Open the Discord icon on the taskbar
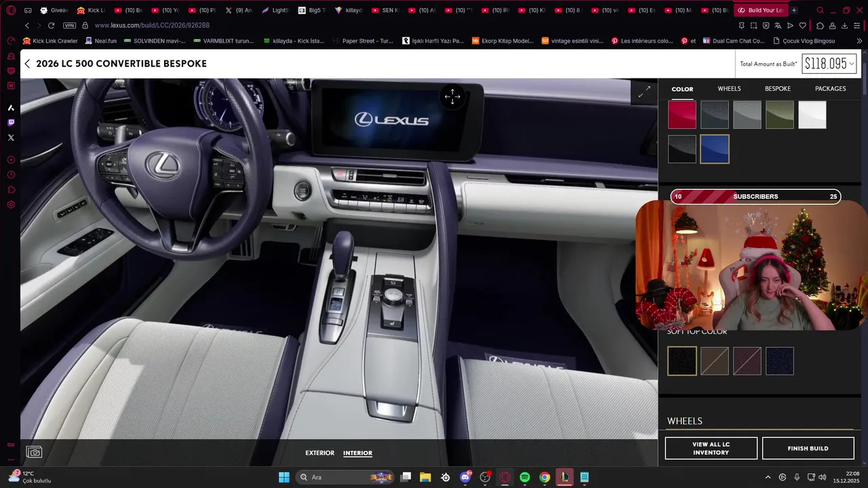The image size is (868, 488). 465,477
